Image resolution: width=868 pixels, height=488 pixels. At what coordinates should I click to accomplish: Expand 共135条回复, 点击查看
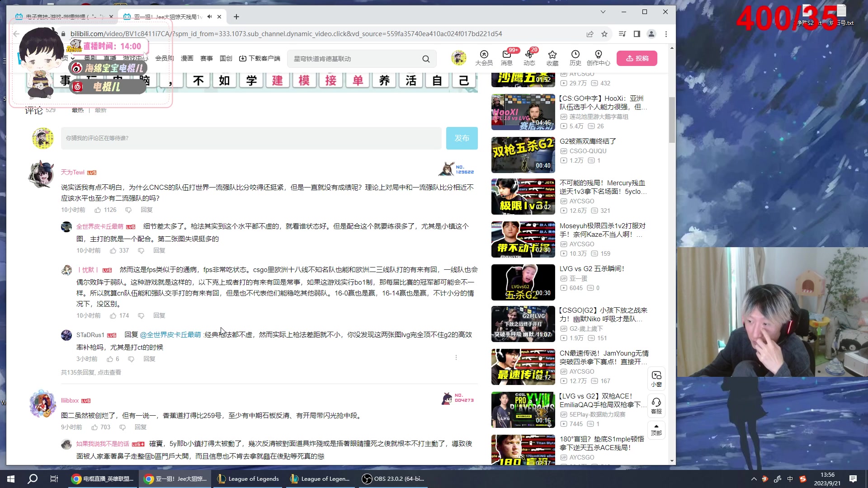[x=91, y=373]
